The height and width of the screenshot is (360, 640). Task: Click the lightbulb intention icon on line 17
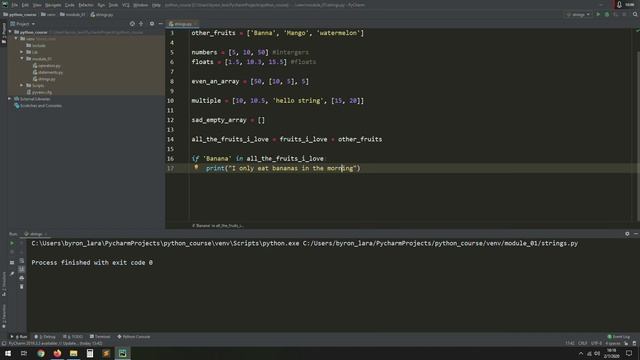(196, 167)
